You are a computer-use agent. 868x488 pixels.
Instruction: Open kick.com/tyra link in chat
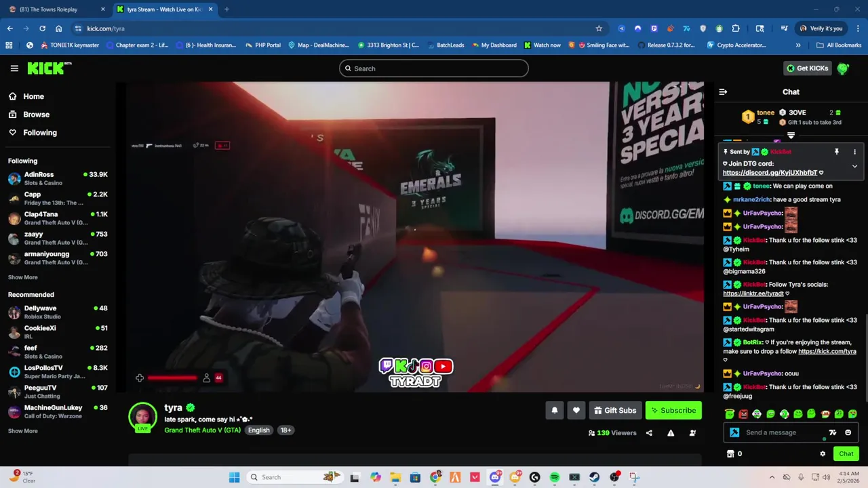pyautogui.click(x=827, y=351)
